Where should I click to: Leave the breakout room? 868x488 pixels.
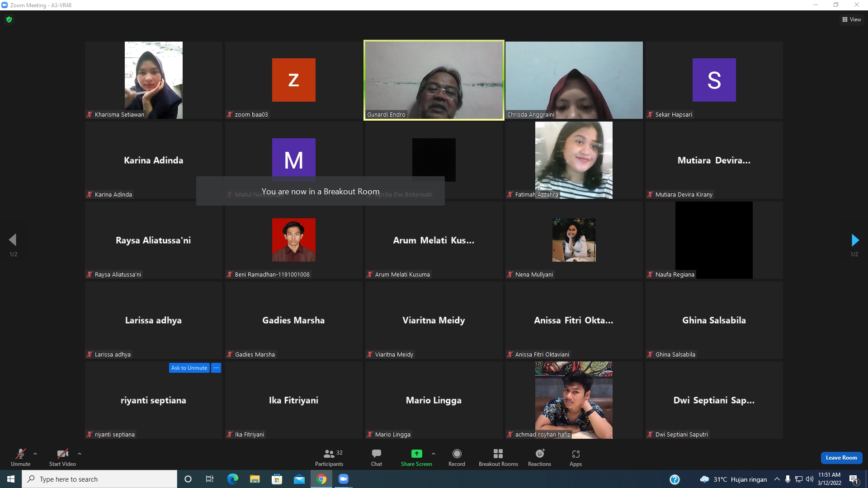pos(841,458)
